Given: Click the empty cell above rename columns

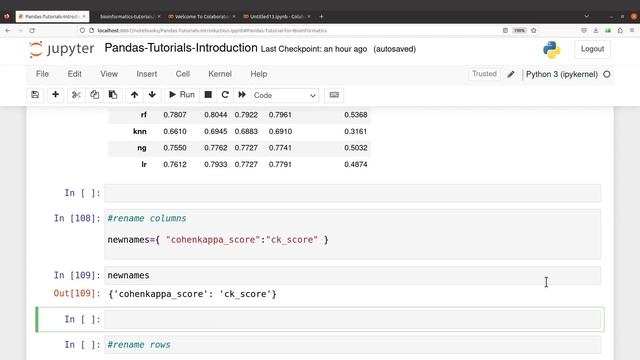Looking at the screenshot, I should pyautogui.click(x=352, y=193).
